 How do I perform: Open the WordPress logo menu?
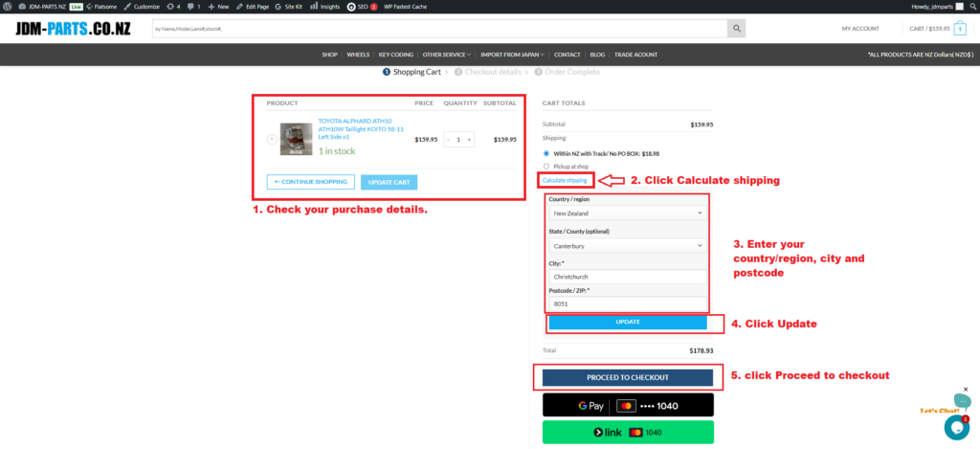(x=7, y=7)
